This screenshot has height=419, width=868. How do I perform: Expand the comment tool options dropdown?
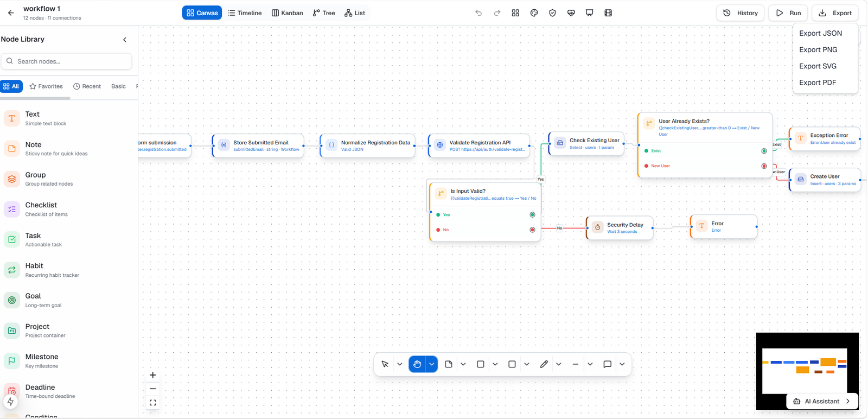622,364
